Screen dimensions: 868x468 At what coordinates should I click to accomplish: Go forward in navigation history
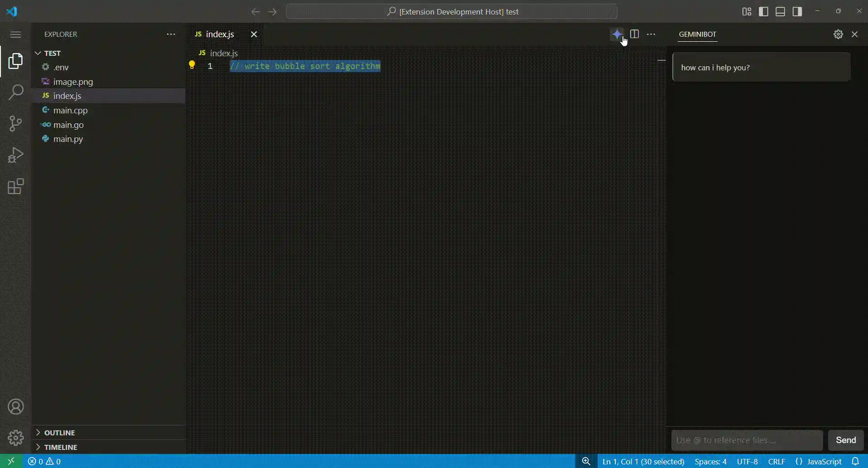click(x=272, y=12)
